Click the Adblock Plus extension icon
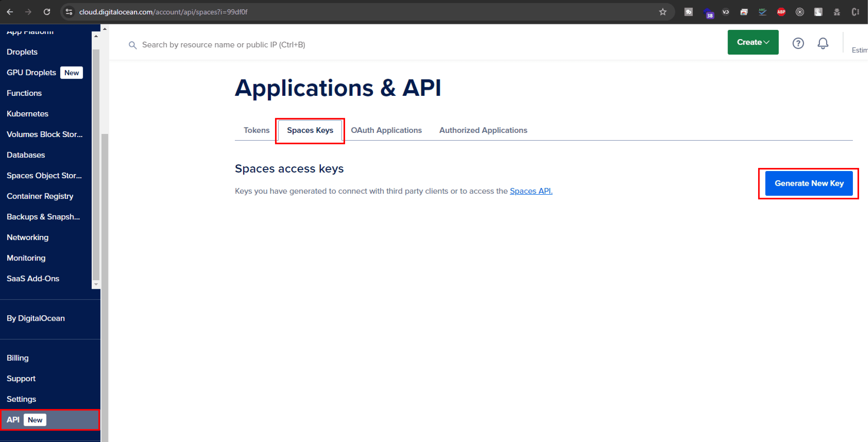This screenshot has height=442, width=868. [x=781, y=12]
